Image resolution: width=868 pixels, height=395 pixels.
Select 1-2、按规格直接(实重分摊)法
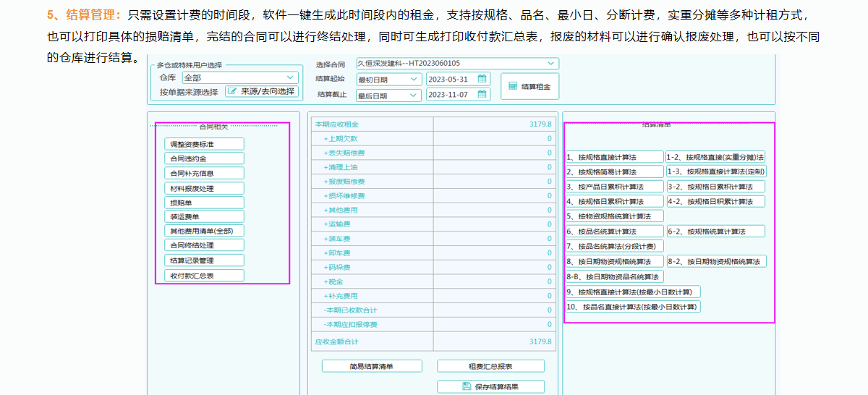click(x=716, y=156)
